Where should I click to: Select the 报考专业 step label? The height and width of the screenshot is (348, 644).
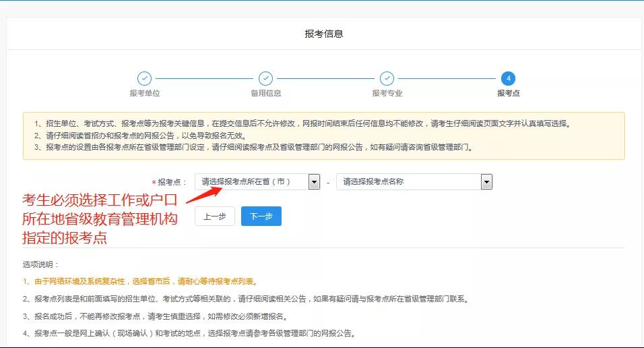tap(387, 93)
